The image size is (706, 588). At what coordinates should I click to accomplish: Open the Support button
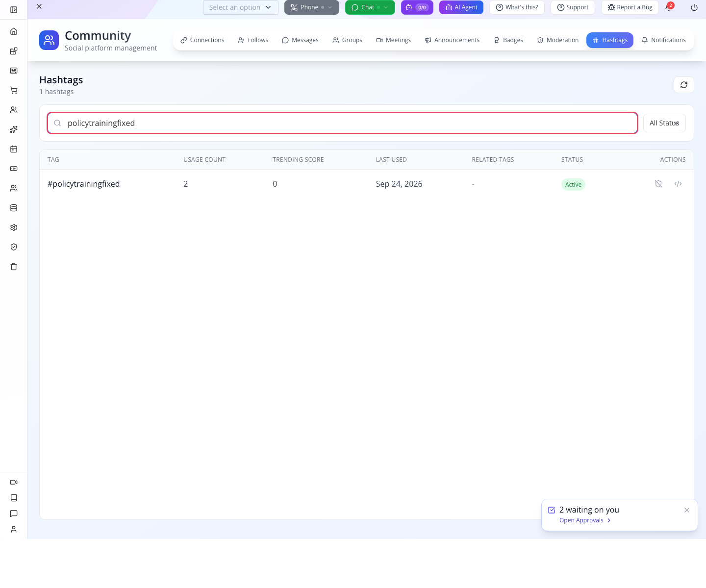(x=573, y=7)
